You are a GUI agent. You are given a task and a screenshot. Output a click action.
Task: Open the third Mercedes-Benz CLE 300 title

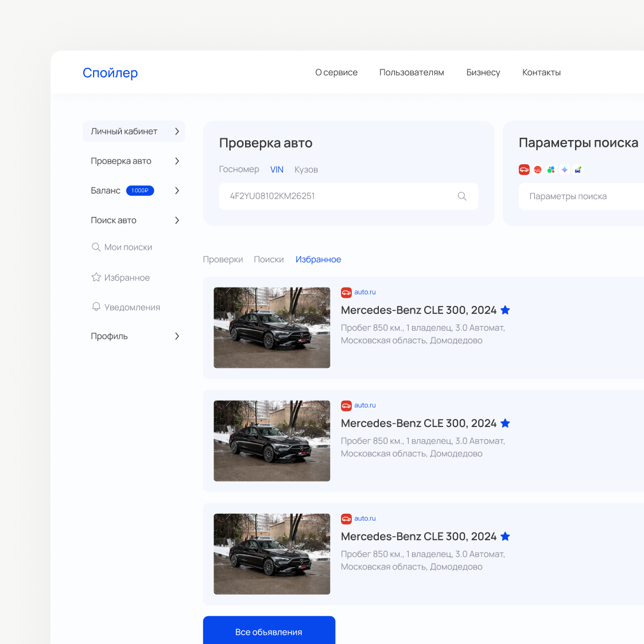click(418, 537)
